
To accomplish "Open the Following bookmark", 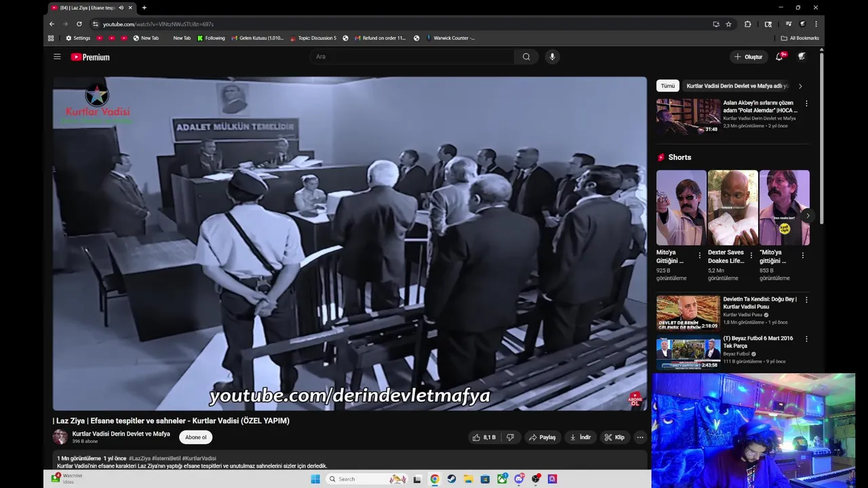I will click(211, 38).
